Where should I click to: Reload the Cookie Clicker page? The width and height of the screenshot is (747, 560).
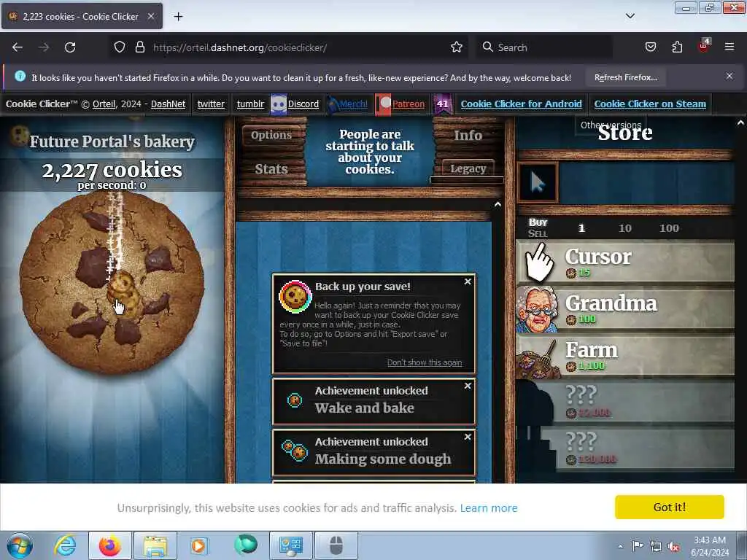pyautogui.click(x=70, y=47)
